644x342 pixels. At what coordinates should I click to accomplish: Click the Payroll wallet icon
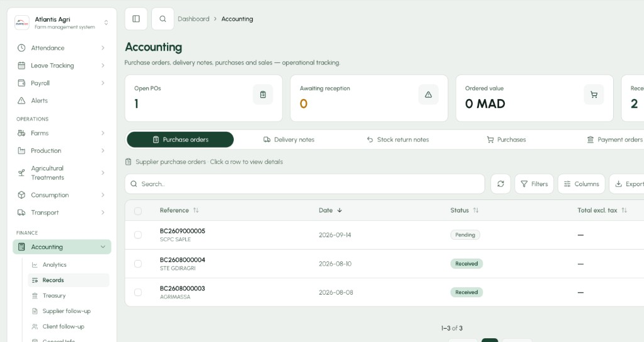pyautogui.click(x=21, y=83)
